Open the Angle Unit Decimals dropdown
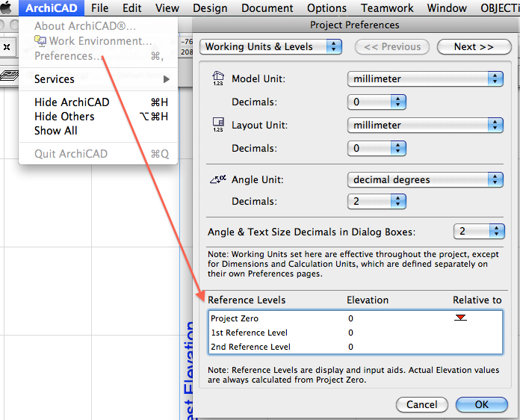The width and height of the screenshot is (520, 420). (377, 201)
